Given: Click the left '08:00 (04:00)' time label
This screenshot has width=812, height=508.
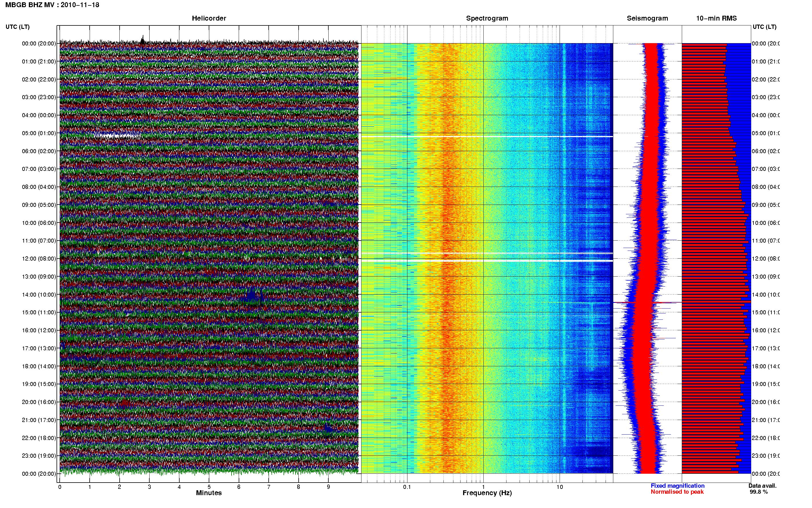Looking at the screenshot, I should [39, 187].
